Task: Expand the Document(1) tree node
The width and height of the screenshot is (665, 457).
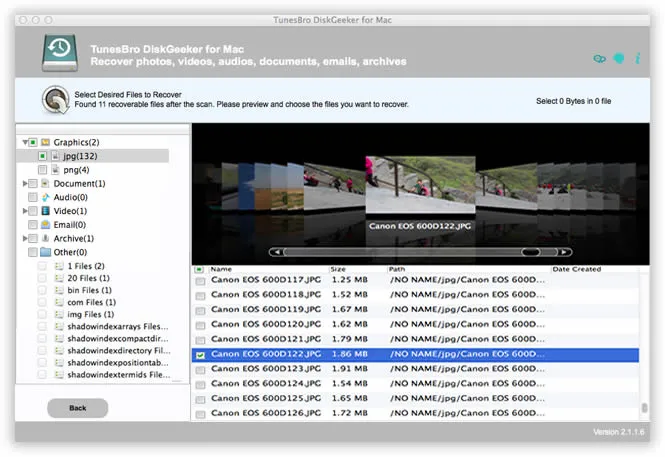Action: [24, 184]
